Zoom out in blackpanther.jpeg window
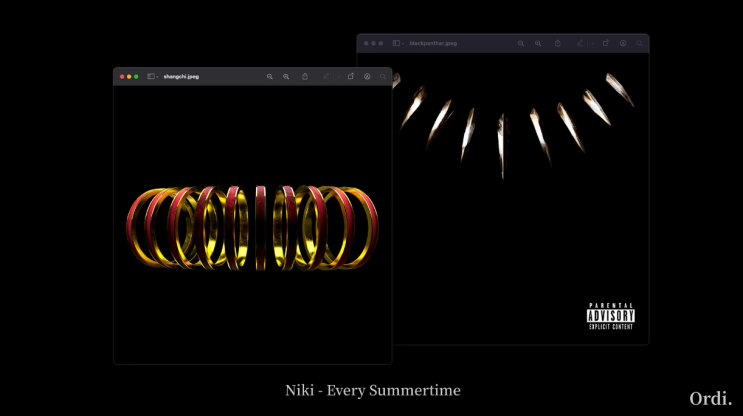 (521, 43)
